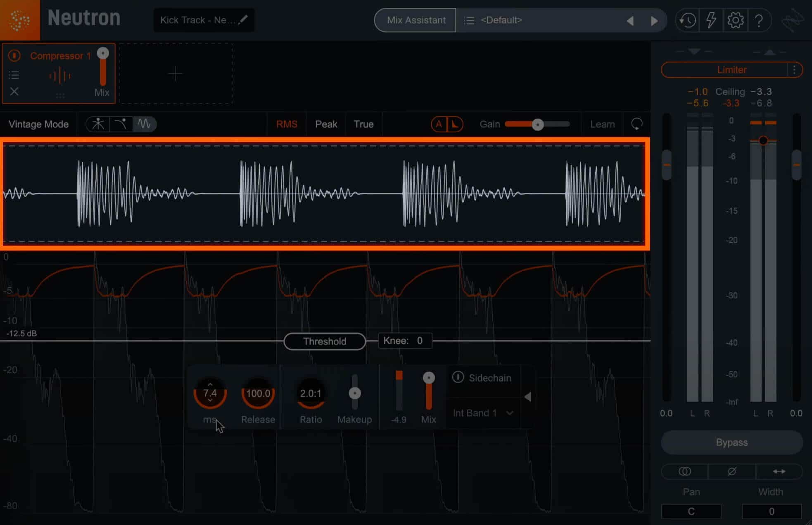
Task: Switch detection mode to True
Action: (363, 124)
